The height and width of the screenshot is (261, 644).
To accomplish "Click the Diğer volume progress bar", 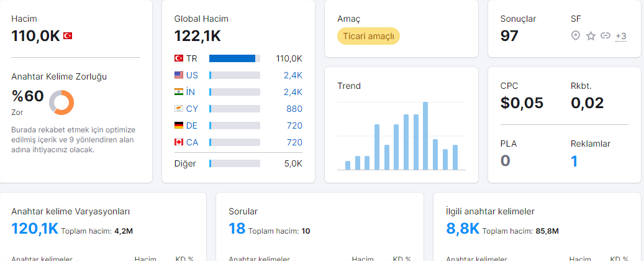I will [x=235, y=163].
